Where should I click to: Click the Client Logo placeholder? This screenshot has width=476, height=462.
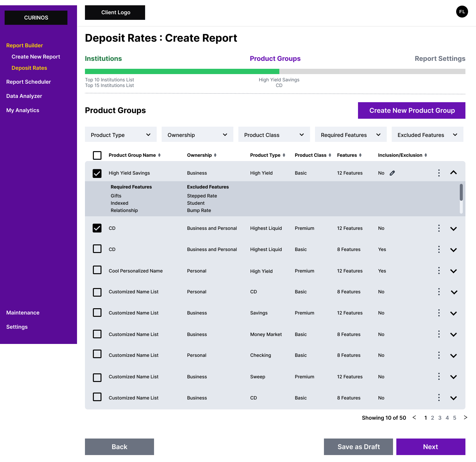coord(115,13)
